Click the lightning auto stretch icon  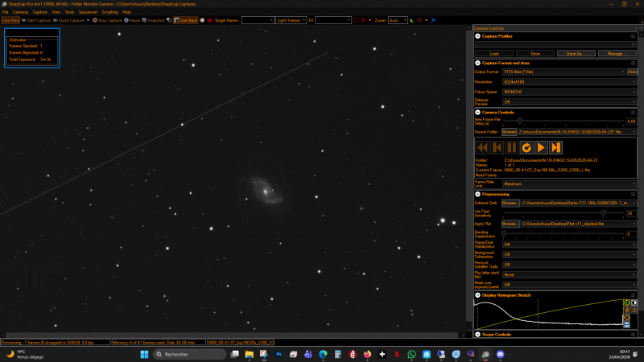tap(627, 310)
